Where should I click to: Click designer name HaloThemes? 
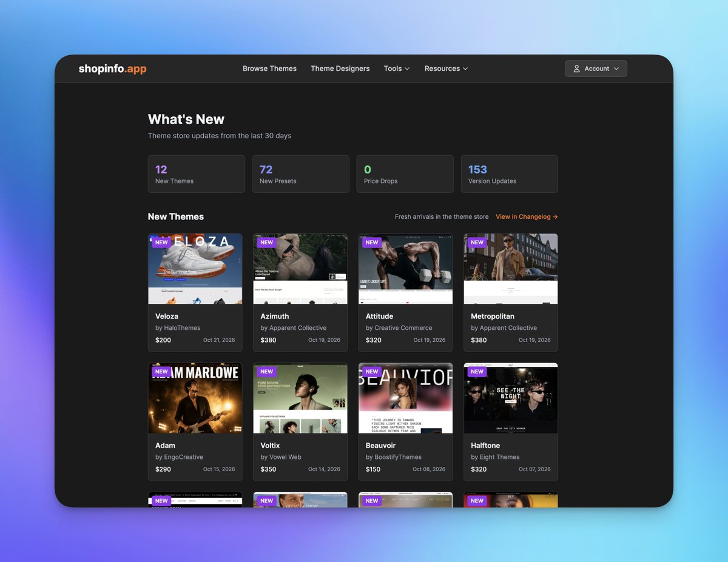click(182, 328)
